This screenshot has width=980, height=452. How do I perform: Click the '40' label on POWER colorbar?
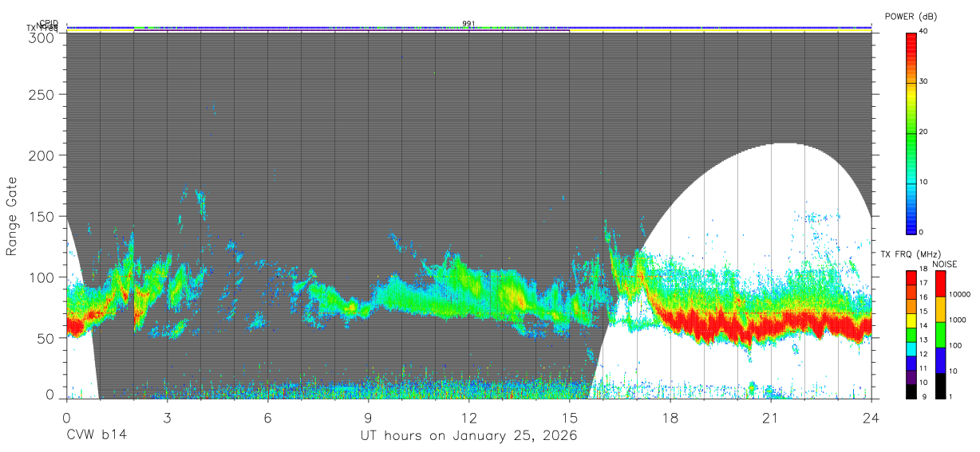pyautogui.click(x=925, y=31)
